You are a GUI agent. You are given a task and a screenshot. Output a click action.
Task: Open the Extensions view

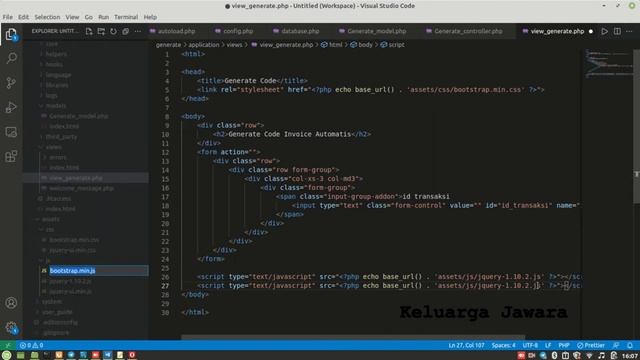point(11,156)
